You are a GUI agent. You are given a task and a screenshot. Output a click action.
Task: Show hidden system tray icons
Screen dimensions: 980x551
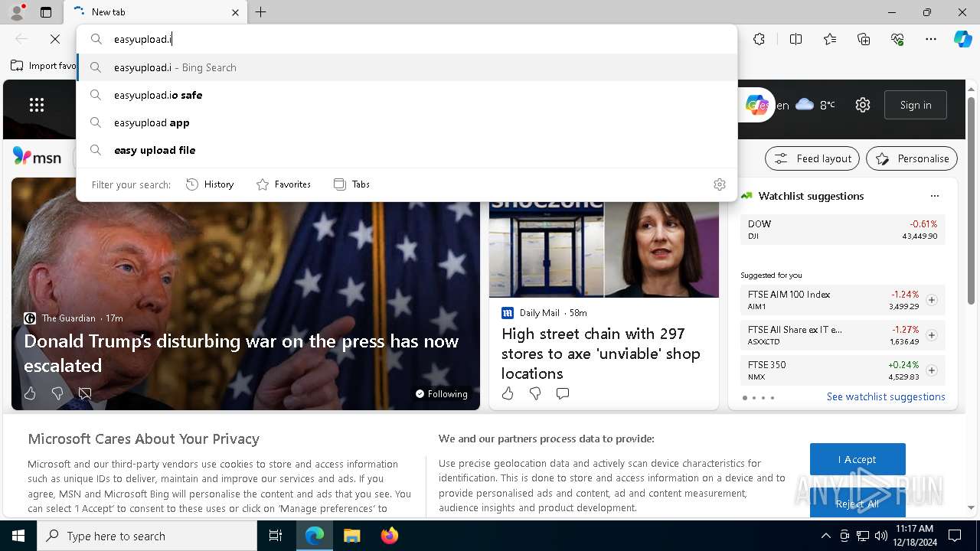pyautogui.click(x=825, y=536)
